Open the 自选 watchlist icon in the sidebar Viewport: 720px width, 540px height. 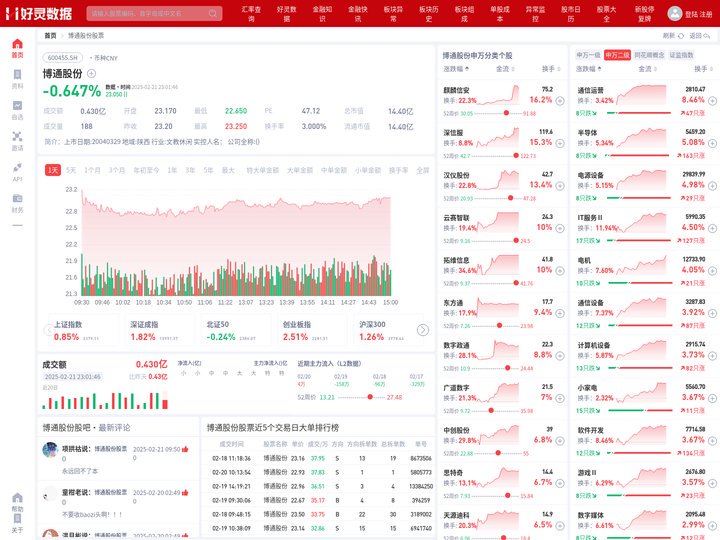point(17,110)
